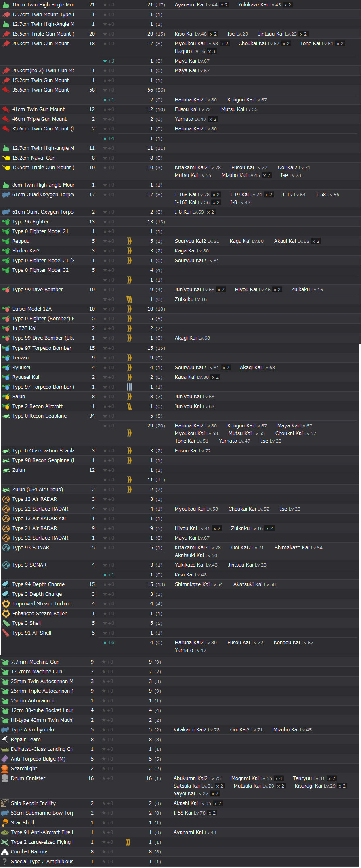
Task: Click Mizuho Kai Lv.45 in Type A Ko-hyoteki row
Action: pyautogui.click(x=292, y=730)
